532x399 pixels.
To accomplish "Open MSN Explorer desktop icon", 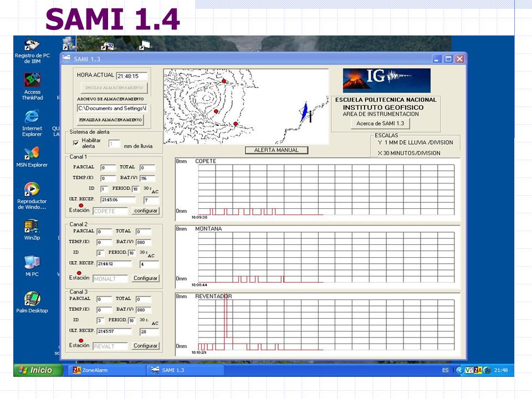I will [32, 157].
